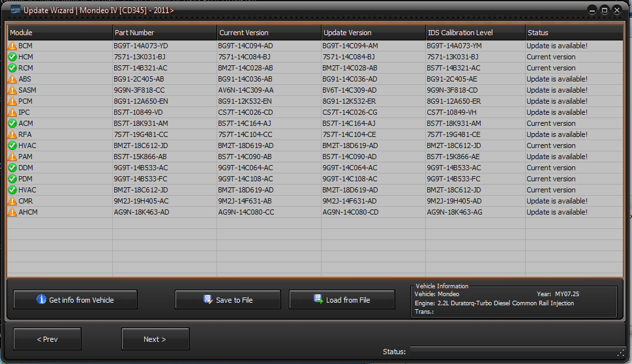Click the Save to File button
The width and height of the screenshot is (632, 364).
tap(228, 300)
